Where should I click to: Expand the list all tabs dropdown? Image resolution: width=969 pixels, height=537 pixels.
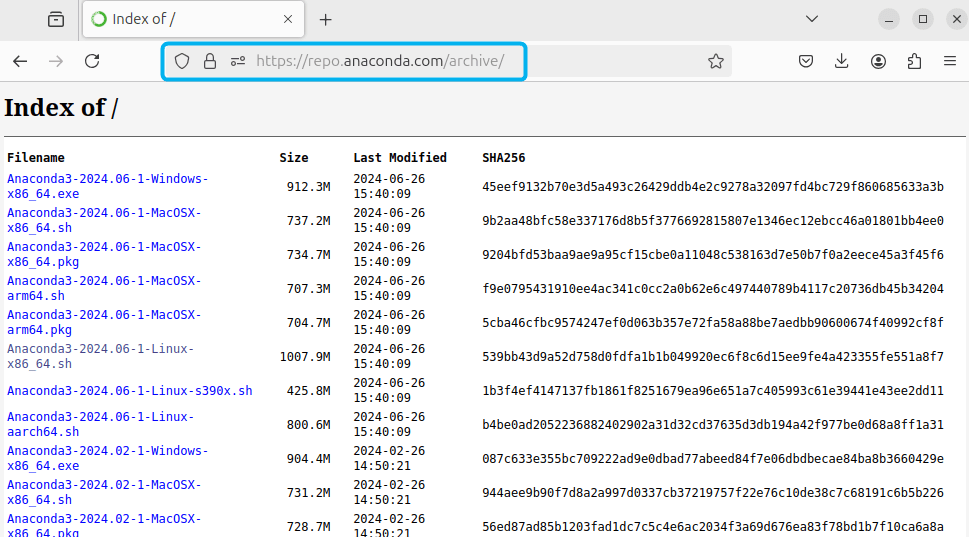pos(812,19)
